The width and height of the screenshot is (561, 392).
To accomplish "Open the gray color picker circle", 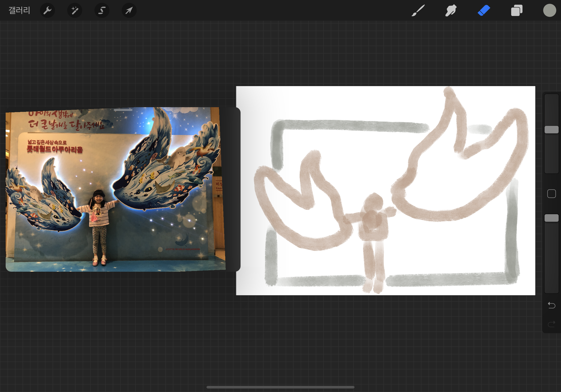I will [x=549, y=11].
